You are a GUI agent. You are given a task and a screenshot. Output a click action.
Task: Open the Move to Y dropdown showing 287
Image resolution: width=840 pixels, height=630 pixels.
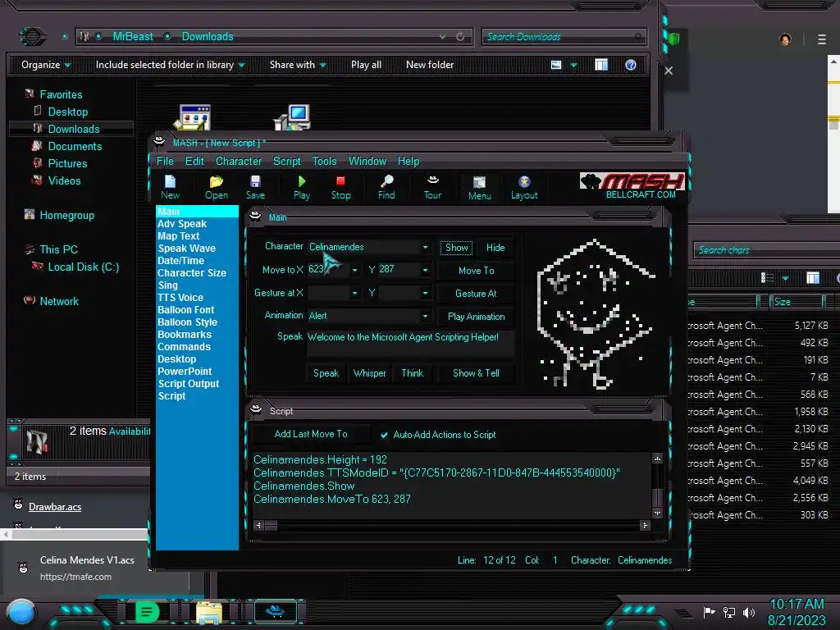425,270
